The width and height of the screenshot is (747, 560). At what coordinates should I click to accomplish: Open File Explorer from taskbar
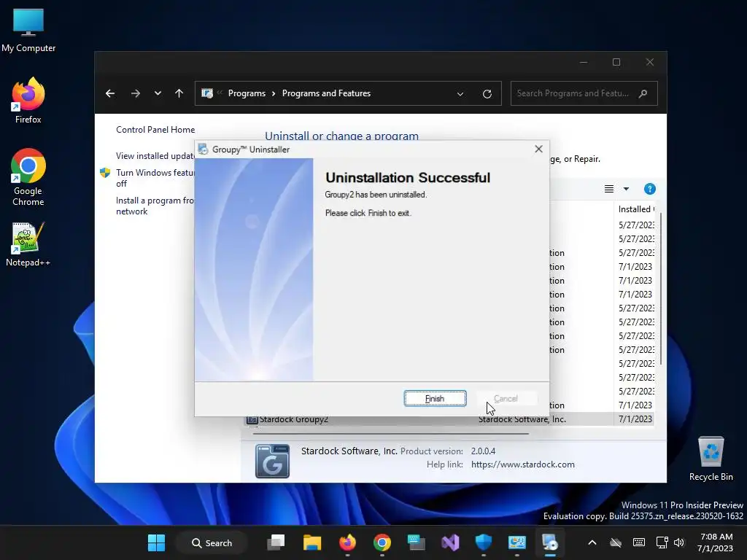pos(312,542)
